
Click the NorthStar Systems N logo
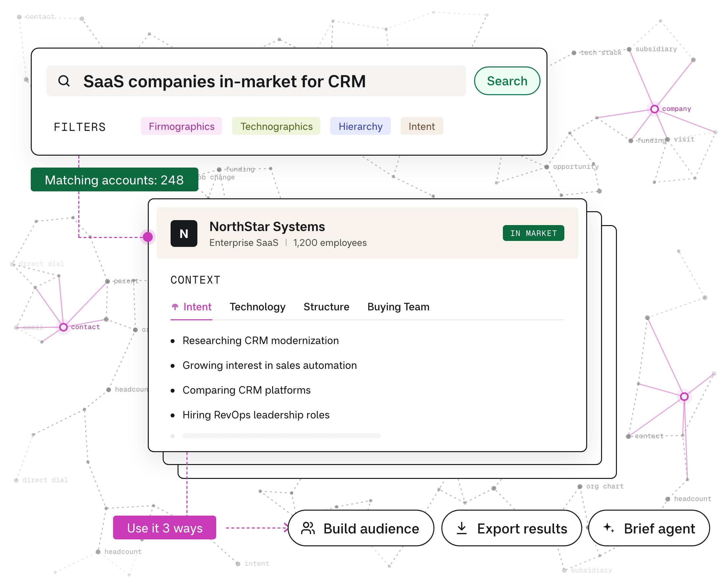(184, 233)
